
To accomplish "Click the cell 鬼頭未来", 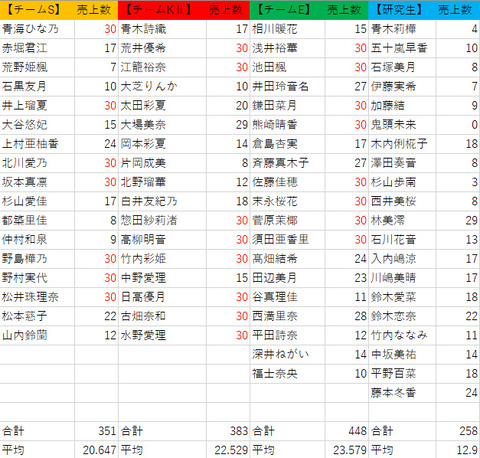I will (402, 125).
